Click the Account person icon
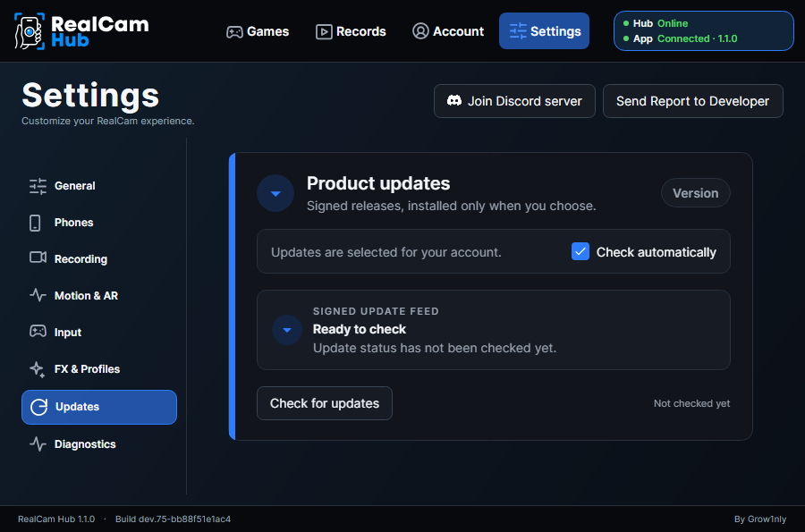Viewport: 805px width, 532px height. (x=420, y=31)
